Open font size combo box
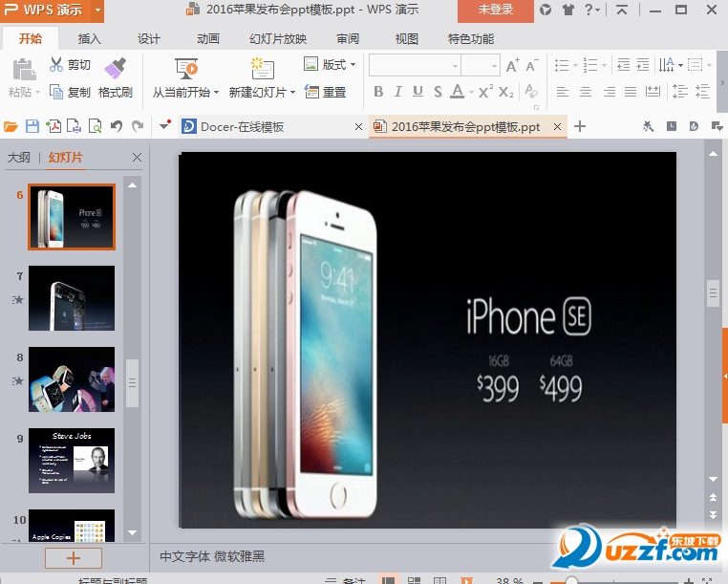The image size is (728, 584). pyautogui.click(x=481, y=66)
